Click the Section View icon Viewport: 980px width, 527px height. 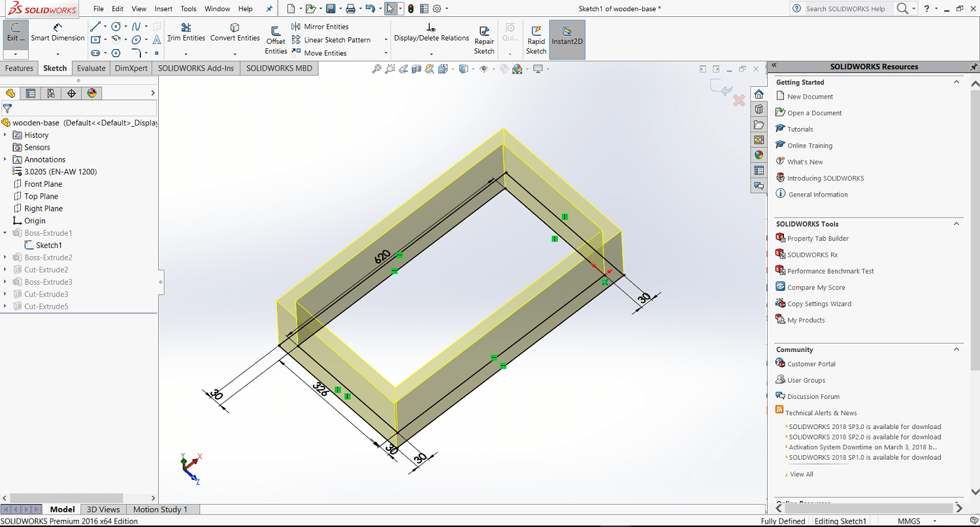pyautogui.click(x=416, y=69)
